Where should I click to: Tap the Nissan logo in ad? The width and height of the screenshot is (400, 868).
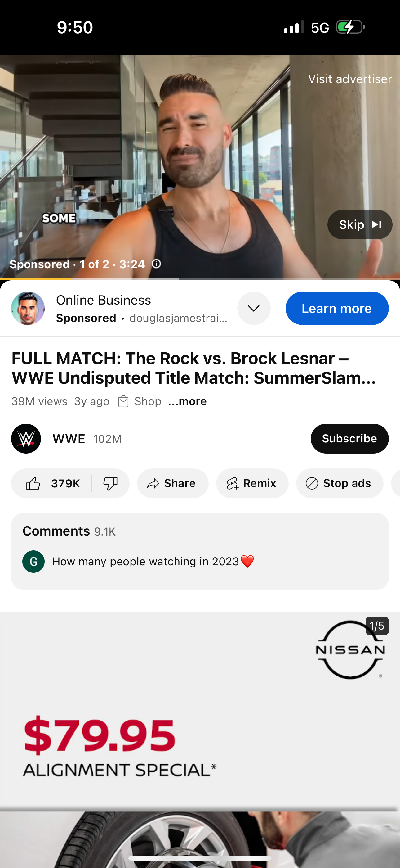(x=350, y=649)
